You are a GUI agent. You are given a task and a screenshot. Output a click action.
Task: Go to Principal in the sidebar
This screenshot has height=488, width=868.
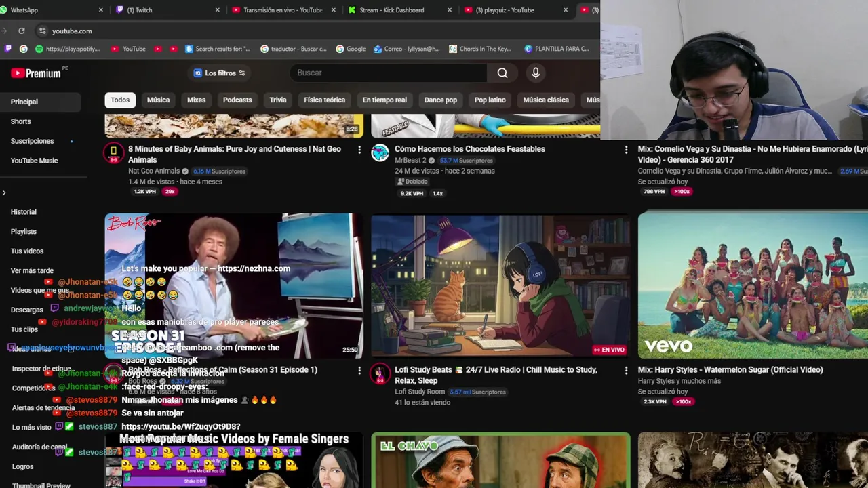pyautogui.click(x=41, y=102)
